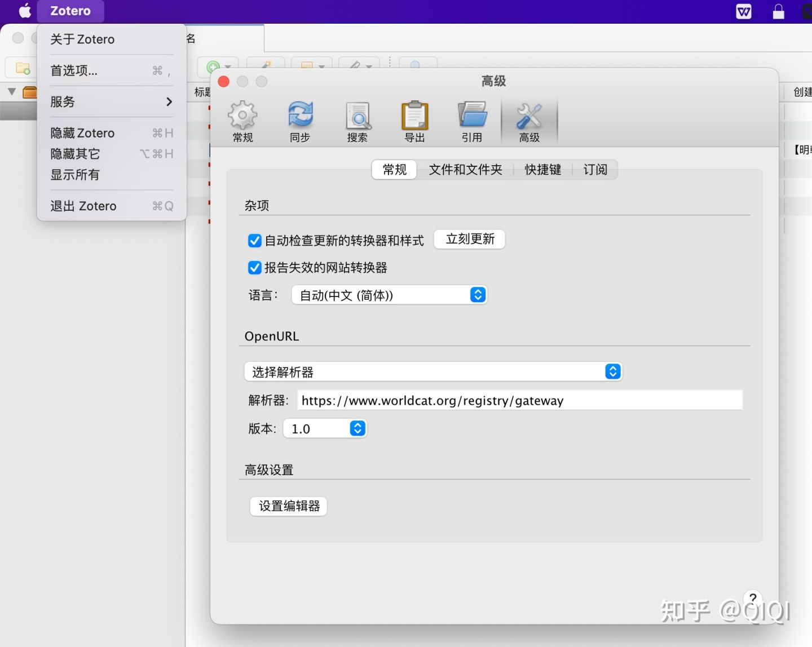Choose 隐藏 Zotero menu entry
Image resolution: width=812 pixels, height=647 pixels.
(112, 133)
